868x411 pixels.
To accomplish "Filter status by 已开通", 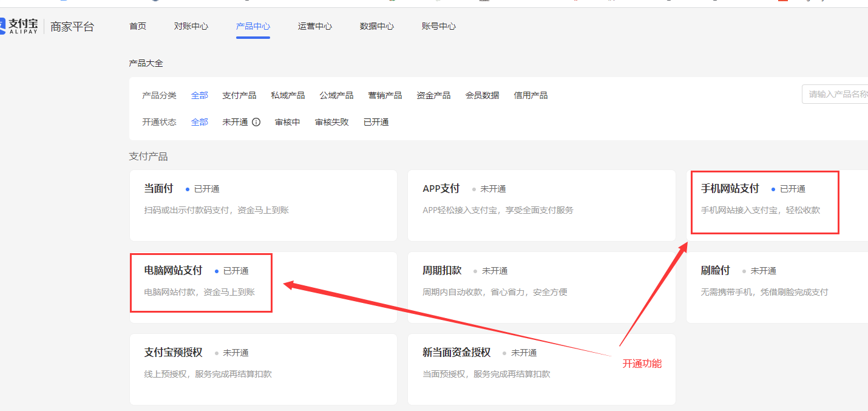I will [x=376, y=122].
